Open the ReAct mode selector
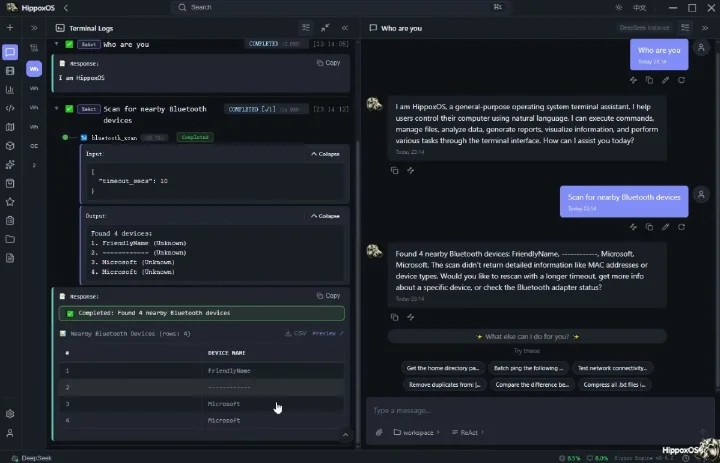The height and width of the screenshot is (463, 720). point(468,432)
